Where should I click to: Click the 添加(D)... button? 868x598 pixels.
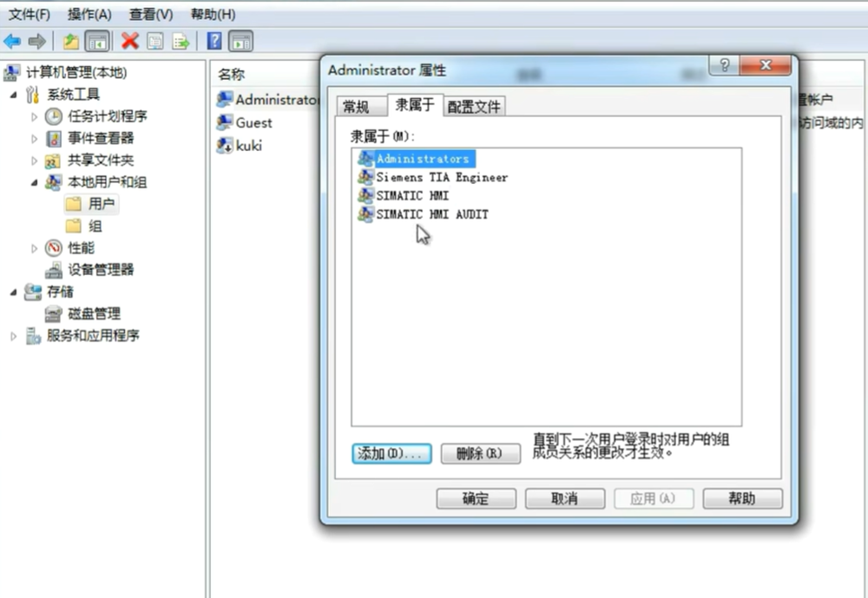coord(391,454)
